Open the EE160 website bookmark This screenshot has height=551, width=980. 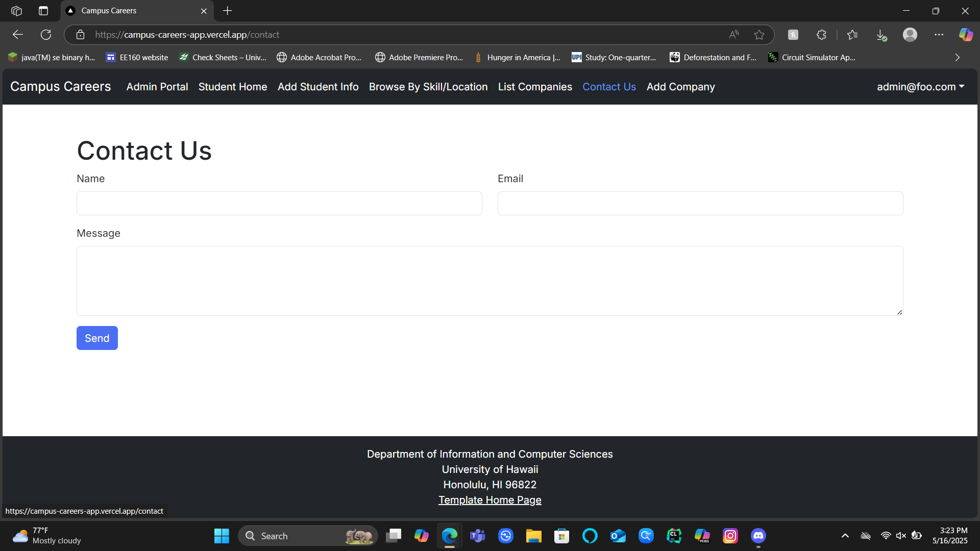tap(137, 58)
